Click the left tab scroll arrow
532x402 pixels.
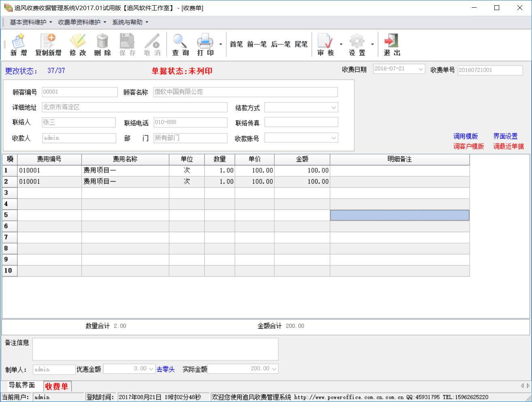522,386
